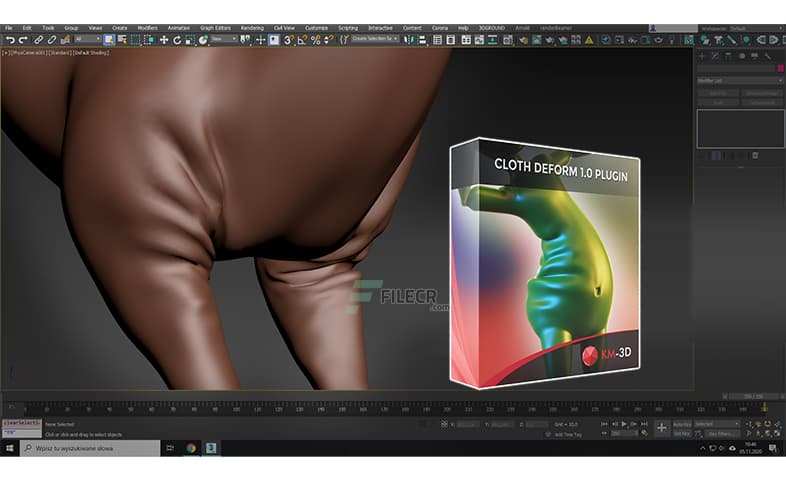
Task: Activate the Unlink Selection tool
Action: click(x=51, y=40)
